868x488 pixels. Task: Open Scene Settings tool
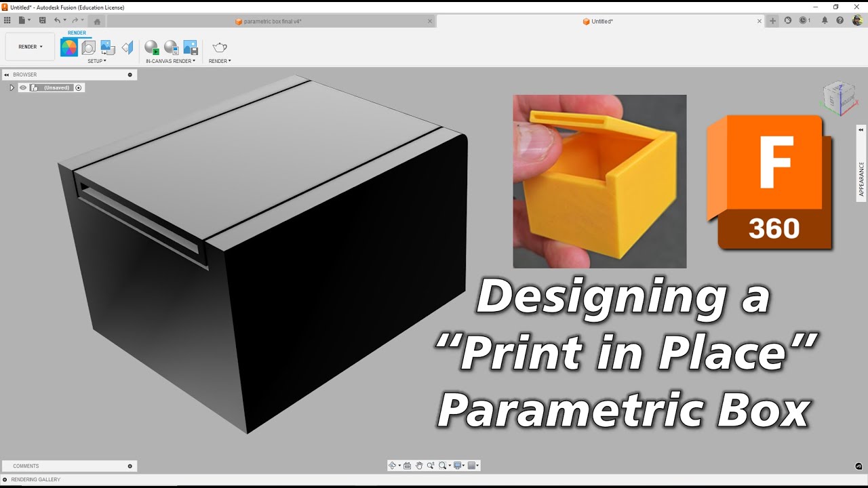pyautogui.click(x=89, y=47)
